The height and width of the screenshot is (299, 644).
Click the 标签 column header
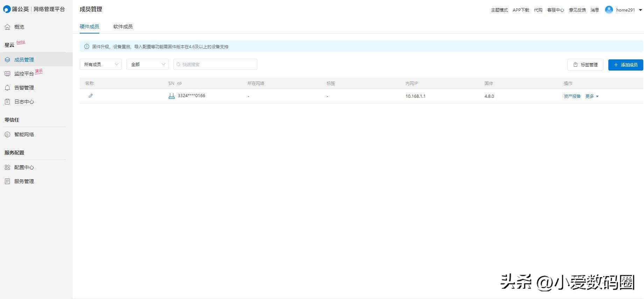[331, 83]
